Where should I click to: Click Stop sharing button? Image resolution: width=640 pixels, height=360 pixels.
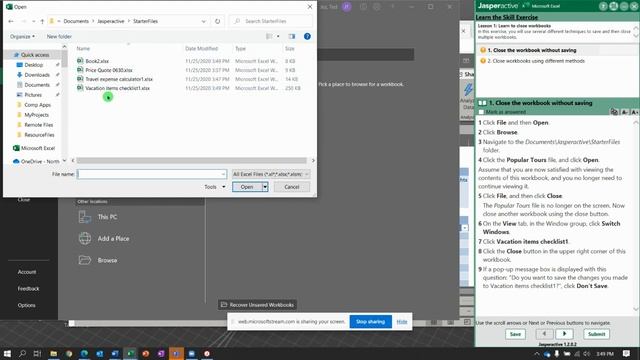click(x=371, y=322)
